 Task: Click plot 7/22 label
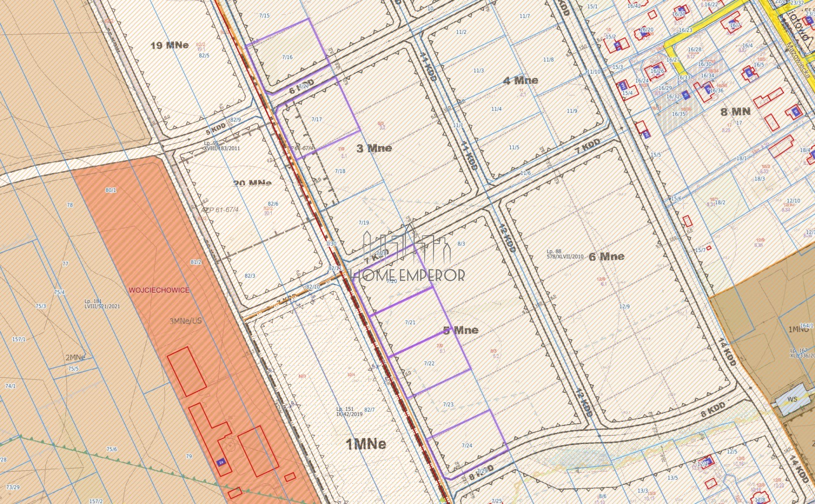(429, 364)
